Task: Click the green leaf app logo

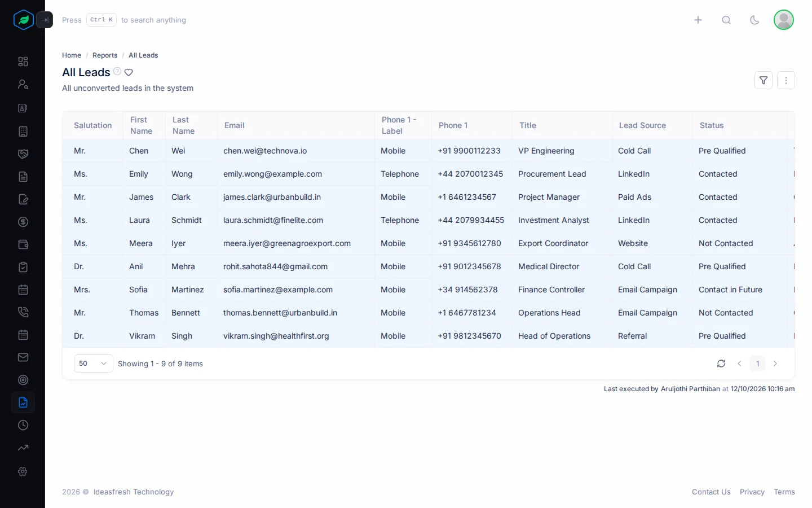Action: [24, 20]
